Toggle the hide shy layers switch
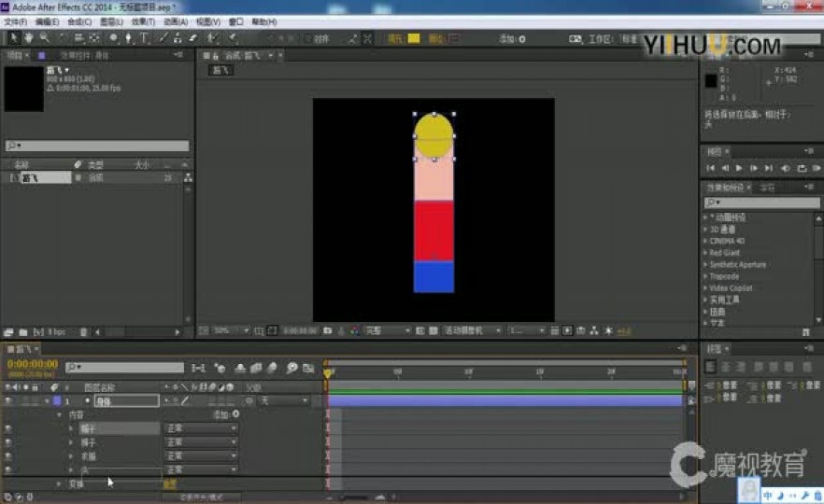824x504 pixels. tap(240, 368)
